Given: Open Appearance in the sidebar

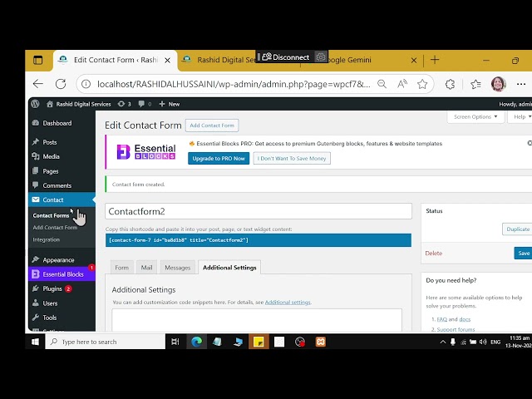Looking at the screenshot, I should pos(58,260).
